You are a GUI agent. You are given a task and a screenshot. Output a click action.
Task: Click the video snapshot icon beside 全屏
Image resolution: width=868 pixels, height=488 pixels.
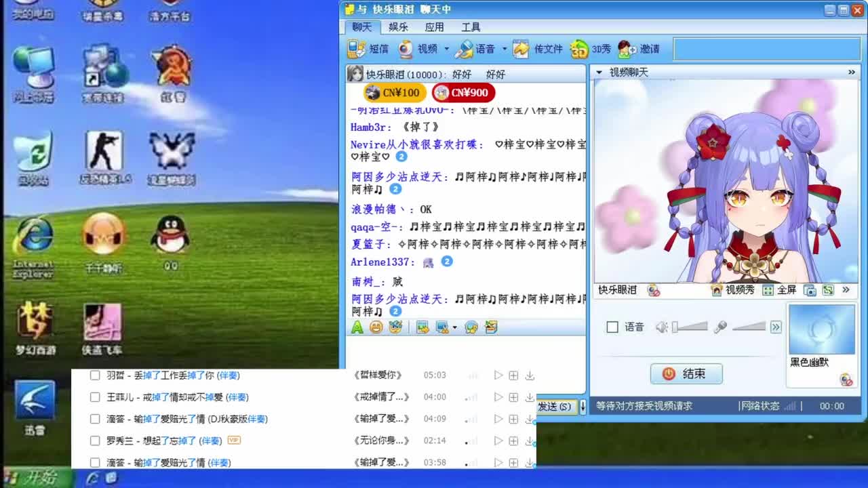[x=810, y=290]
